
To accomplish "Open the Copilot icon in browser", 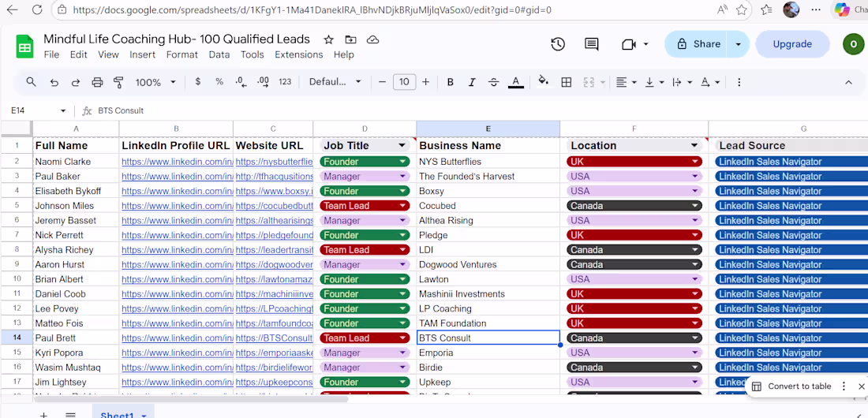I will pos(842,9).
